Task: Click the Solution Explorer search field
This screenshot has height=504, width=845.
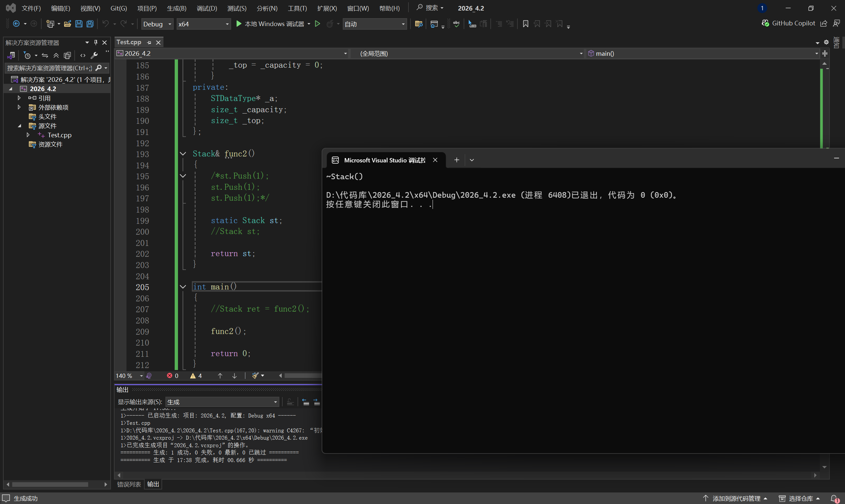Action: (50, 68)
